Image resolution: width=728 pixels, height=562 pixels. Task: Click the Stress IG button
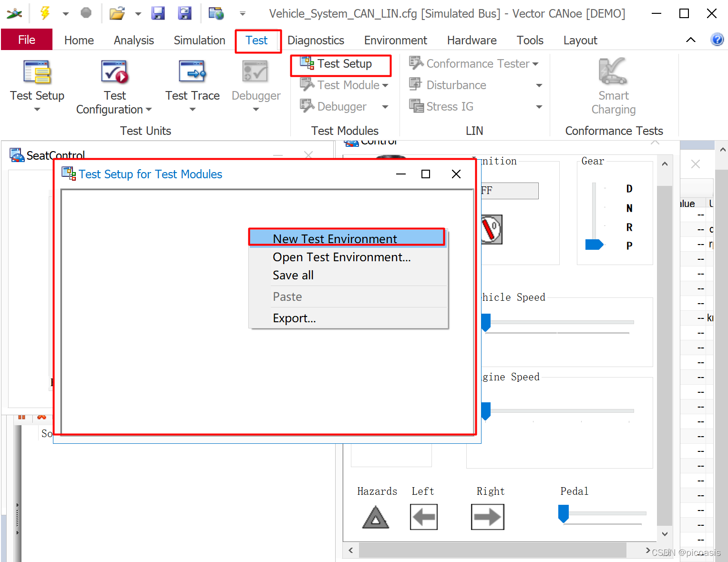click(441, 106)
